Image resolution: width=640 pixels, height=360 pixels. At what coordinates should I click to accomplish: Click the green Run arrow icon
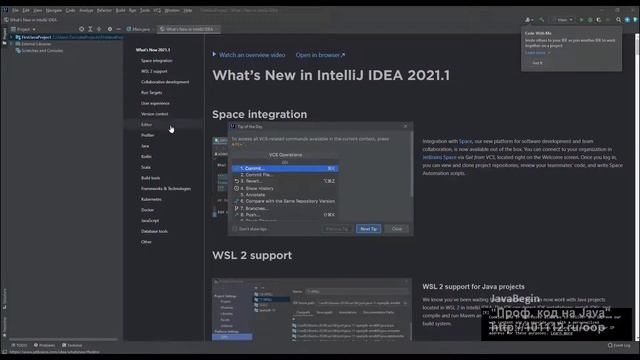pyautogui.click(x=581, y=20)
